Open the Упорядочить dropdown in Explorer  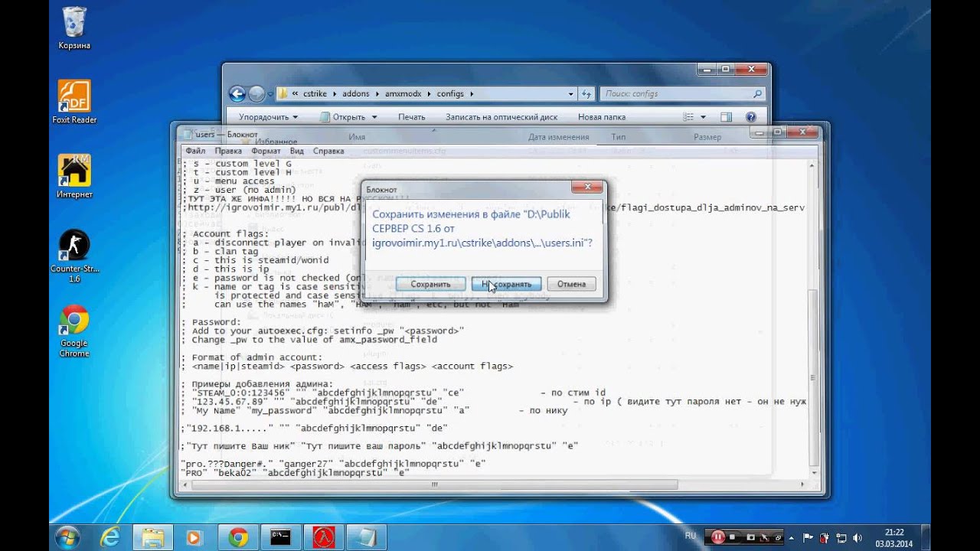pyautogui.click(x=268, y=117)
